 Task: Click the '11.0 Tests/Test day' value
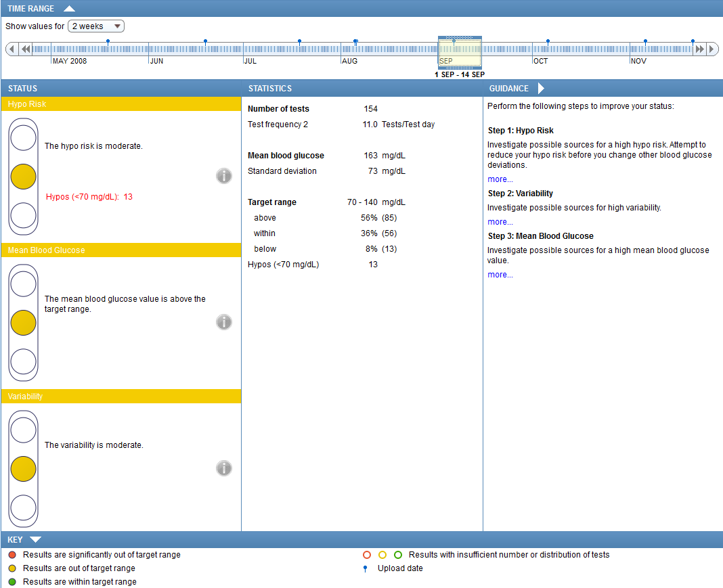coord(398,125)
